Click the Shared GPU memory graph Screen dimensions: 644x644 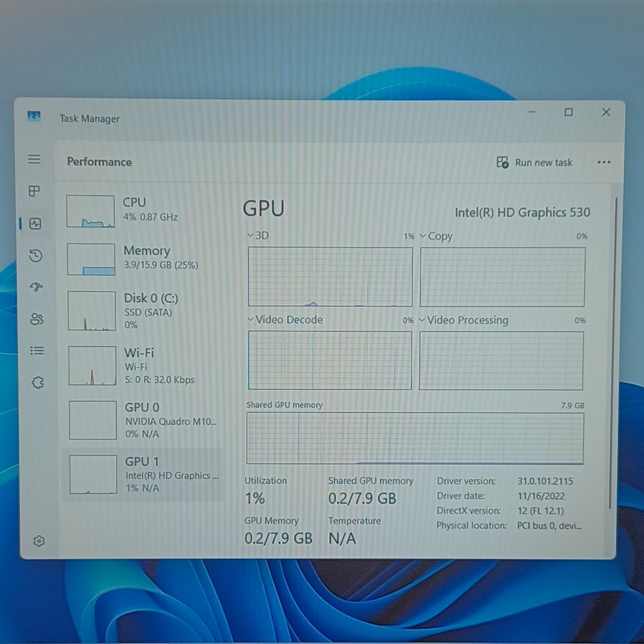(x=415, y=438)
